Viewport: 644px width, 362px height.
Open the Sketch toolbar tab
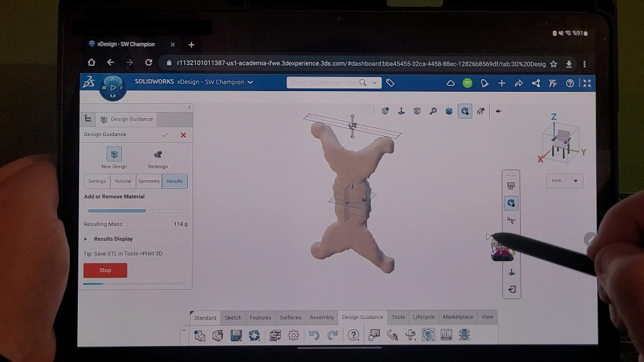[x=233, y=318]
